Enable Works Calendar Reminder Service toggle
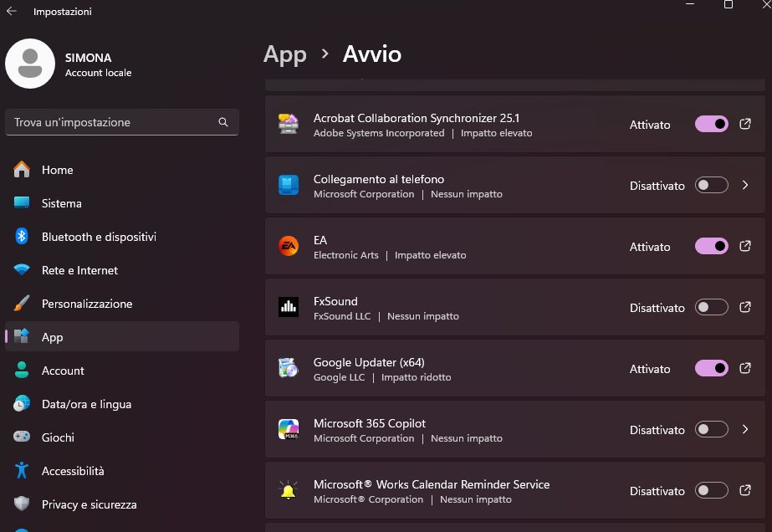Viewport: 772px width, 532px height. 712,491
